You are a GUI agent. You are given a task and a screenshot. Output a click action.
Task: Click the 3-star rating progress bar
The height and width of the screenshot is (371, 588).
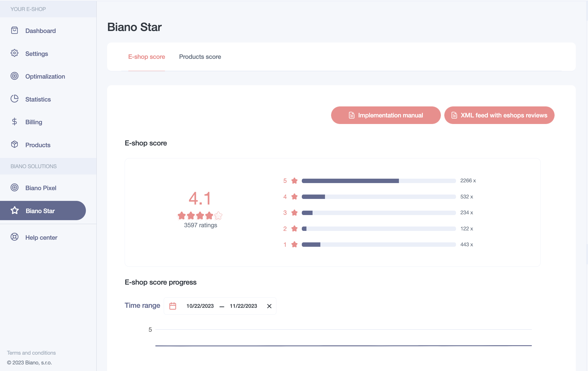[x=379, y=213]
